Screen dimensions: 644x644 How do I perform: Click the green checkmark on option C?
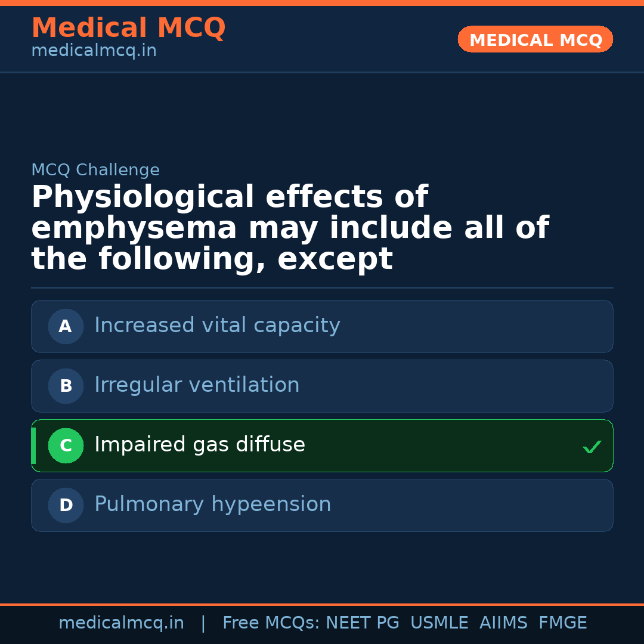pos(592,447)
